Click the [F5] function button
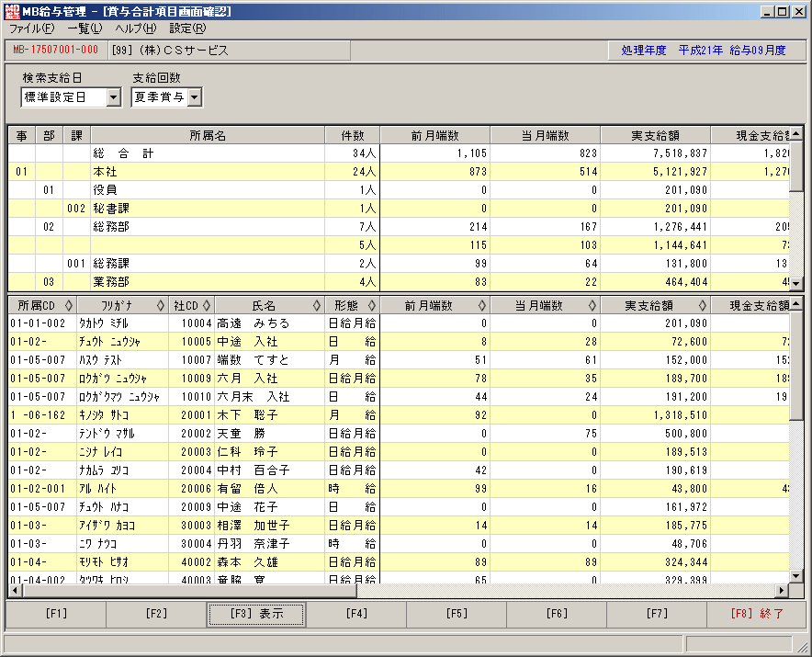 [x=457, y=614]
